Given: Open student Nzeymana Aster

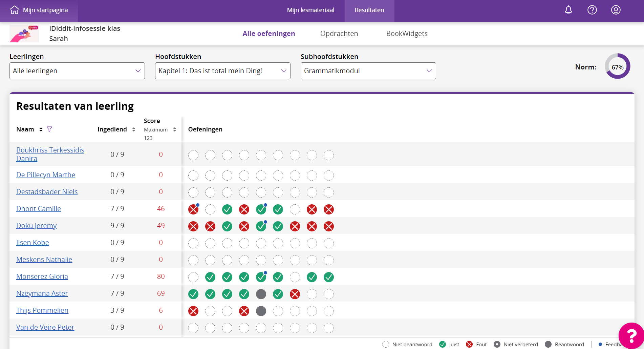Looking at the screenshot, I should [x=42, y=293].
